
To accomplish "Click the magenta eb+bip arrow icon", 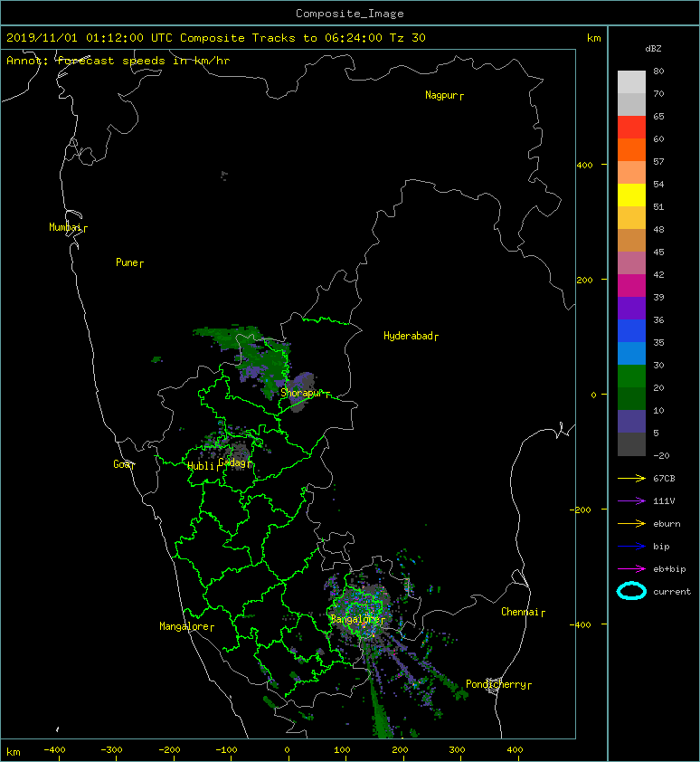I will (x=631, y=569).
